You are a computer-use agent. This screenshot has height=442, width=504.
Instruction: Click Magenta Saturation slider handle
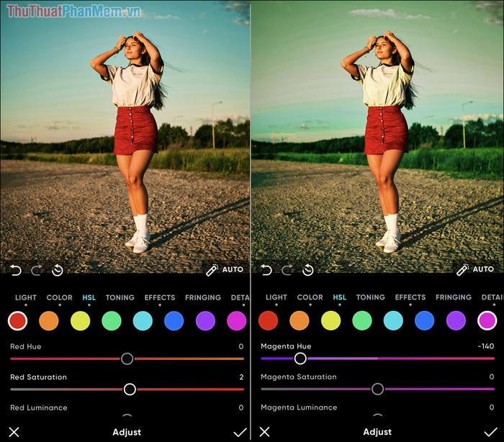click(378, 389)
